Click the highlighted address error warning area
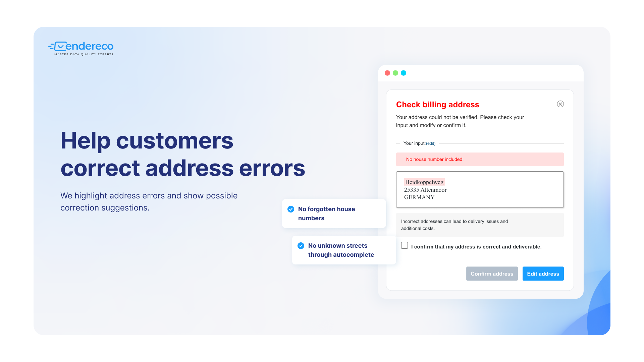This screenshot has height=362, width=644. tap(480, 159)
